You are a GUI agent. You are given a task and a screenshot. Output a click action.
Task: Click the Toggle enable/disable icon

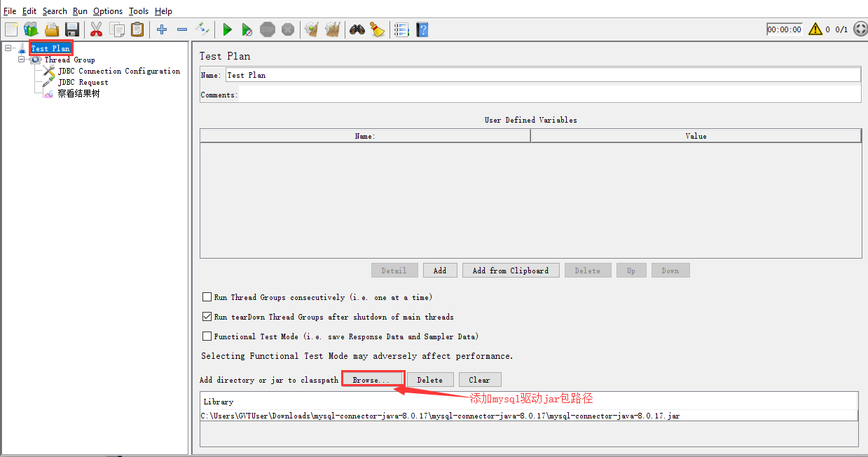(x=202, y=29)
